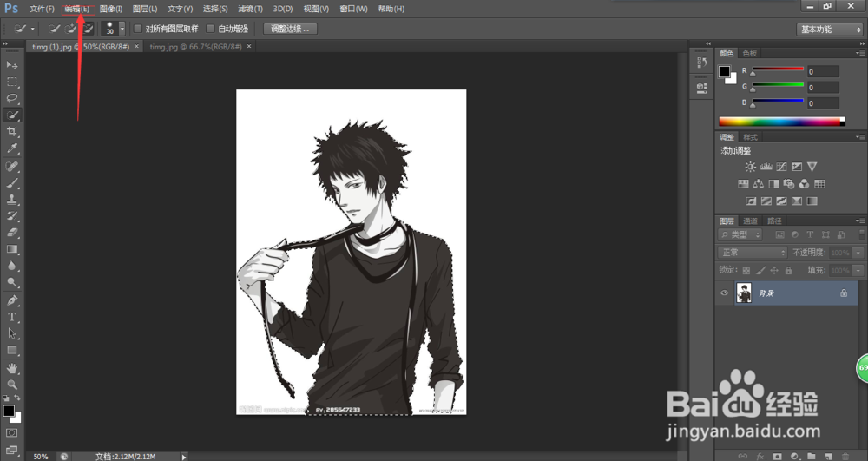Select the Zoom tool
Viewport: 868px width, 461px height.
[11, 384]
